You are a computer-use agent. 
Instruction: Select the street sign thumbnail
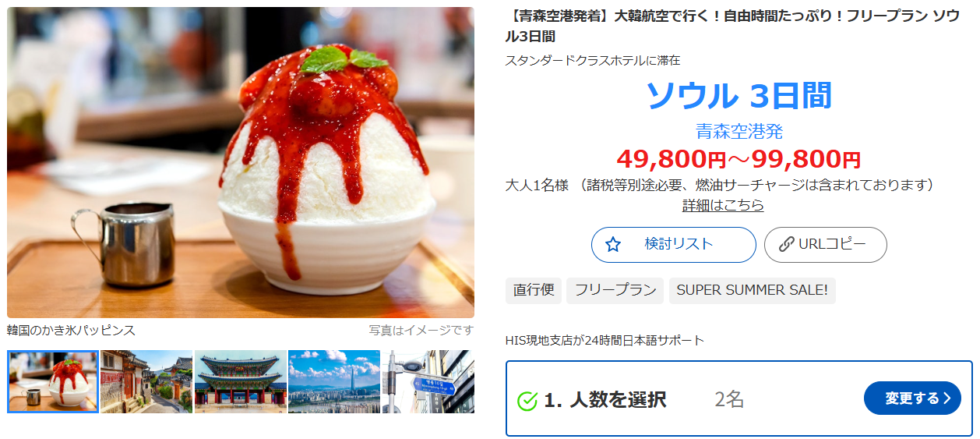428,381
